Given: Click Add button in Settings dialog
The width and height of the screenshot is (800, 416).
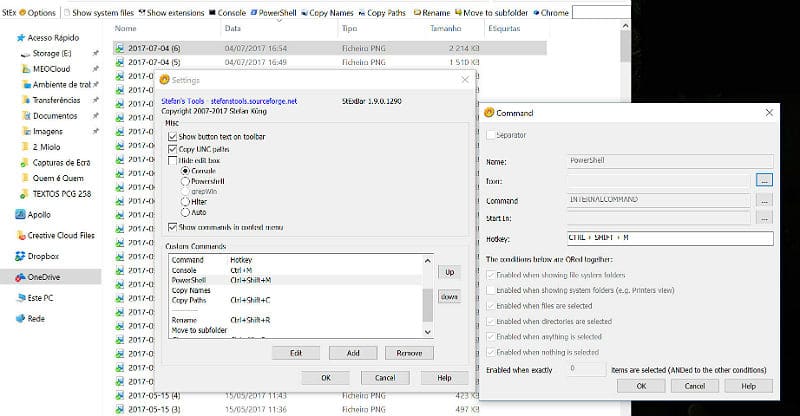Looking at the screenshot, I should point(353,353).
